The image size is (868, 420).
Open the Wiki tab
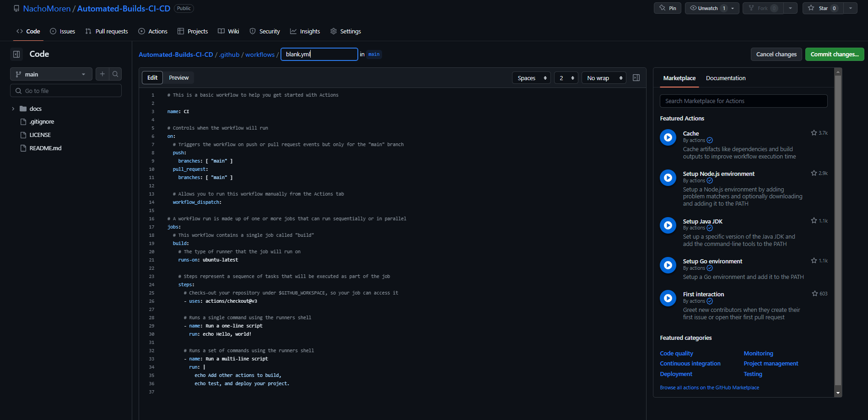click(228, 31)
